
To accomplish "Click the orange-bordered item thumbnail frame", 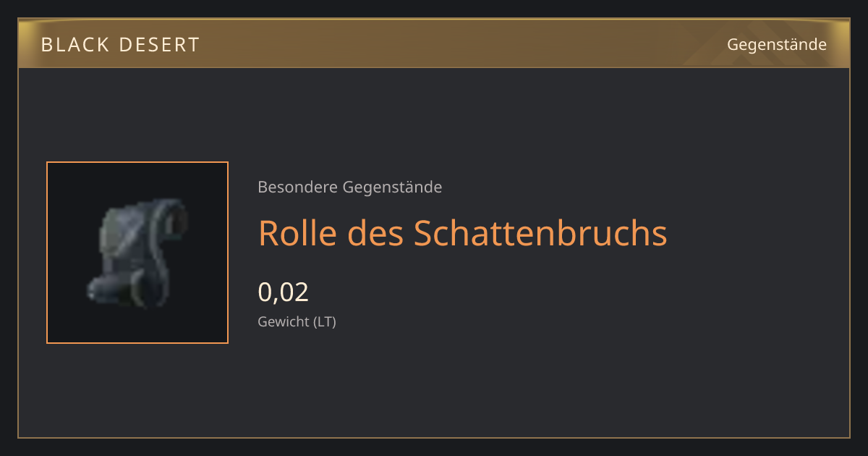I will pyautogui.click(x=137, y=253).
